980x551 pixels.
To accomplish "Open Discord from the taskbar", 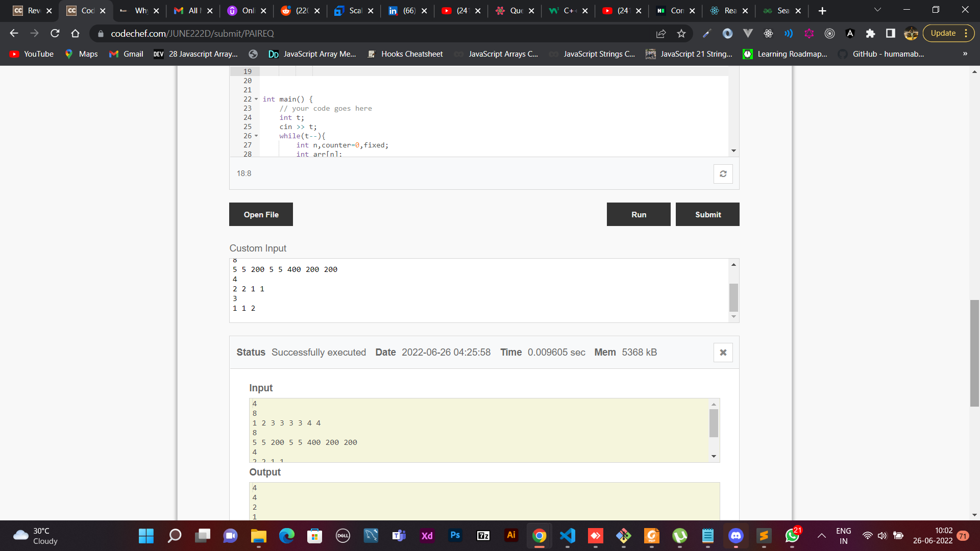I will point(736,536).
